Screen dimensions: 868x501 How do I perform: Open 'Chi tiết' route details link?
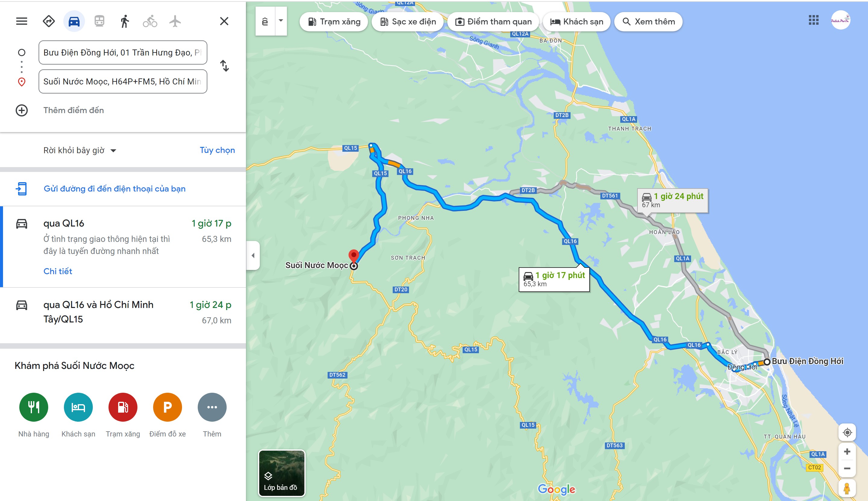(x=58, y=271)
